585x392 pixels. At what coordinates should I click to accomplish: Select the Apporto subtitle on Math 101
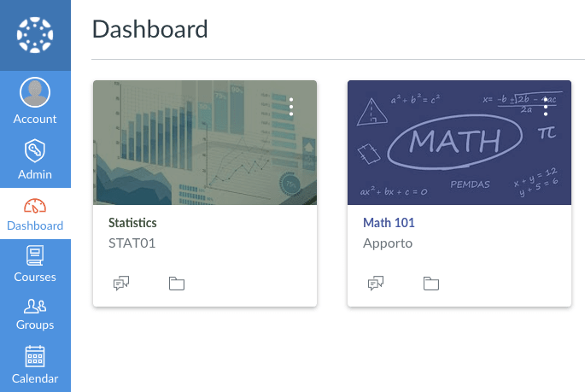tap(388, 243)
